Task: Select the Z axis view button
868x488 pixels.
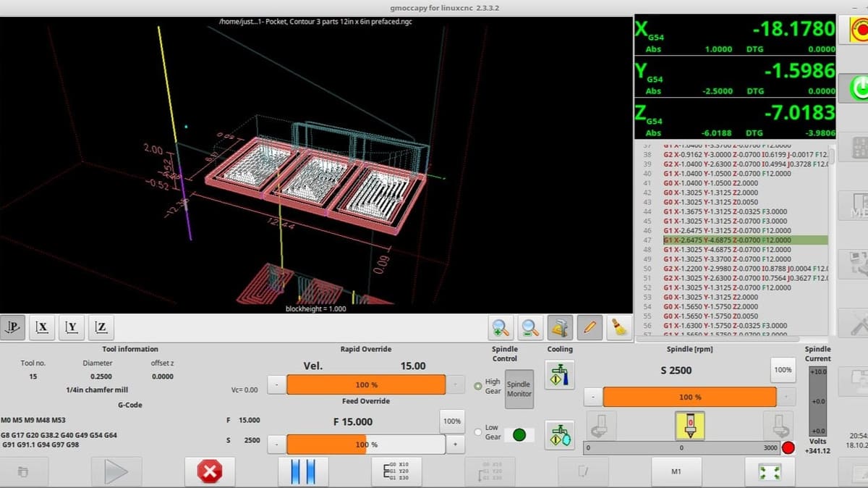Action: [101, 327]
